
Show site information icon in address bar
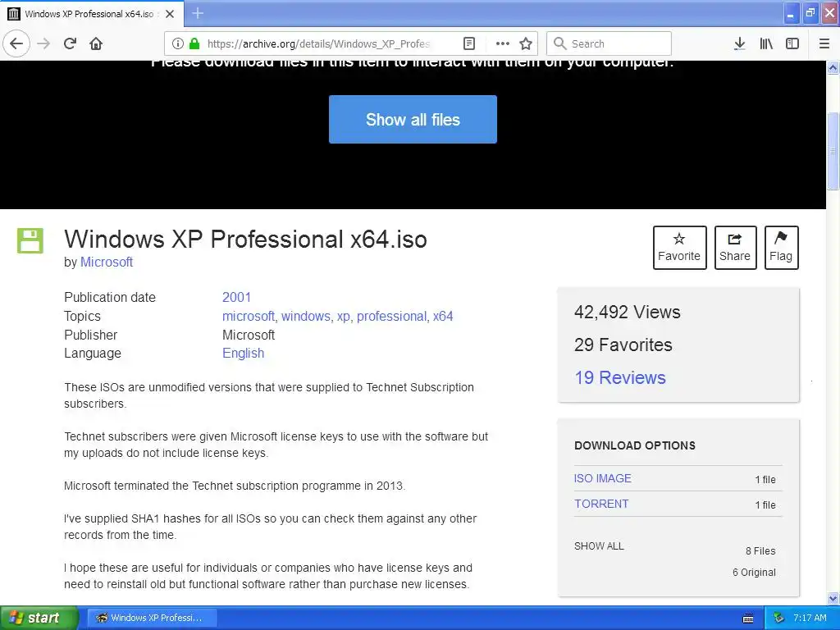pyautogui.click(x=178, y=43)
